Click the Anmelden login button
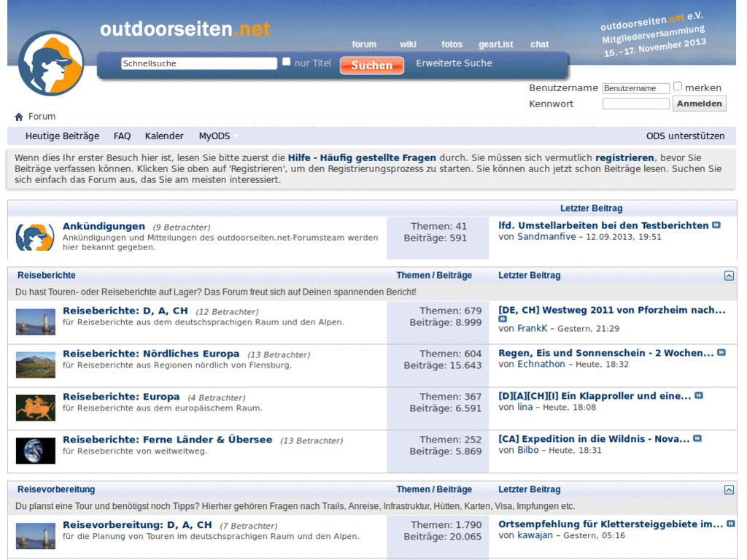 [x=700, y=104]
